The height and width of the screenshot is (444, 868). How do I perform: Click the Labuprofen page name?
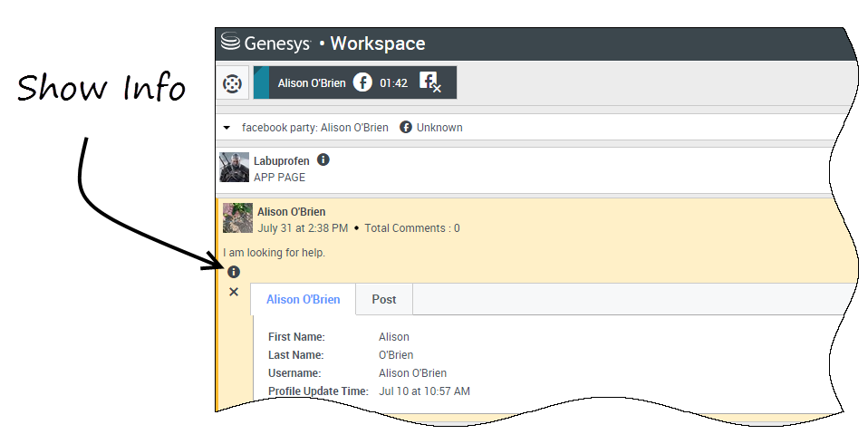tap(281, 160)
